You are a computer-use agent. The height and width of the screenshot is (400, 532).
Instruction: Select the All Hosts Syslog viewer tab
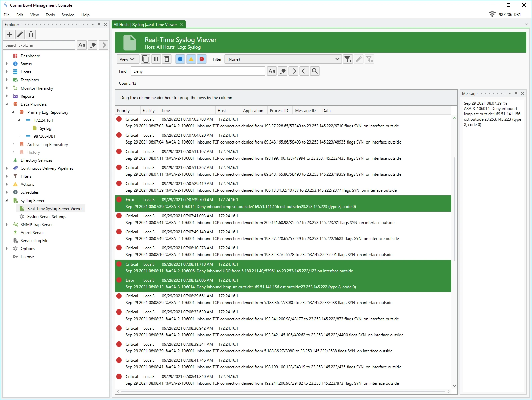coord(145,25)
